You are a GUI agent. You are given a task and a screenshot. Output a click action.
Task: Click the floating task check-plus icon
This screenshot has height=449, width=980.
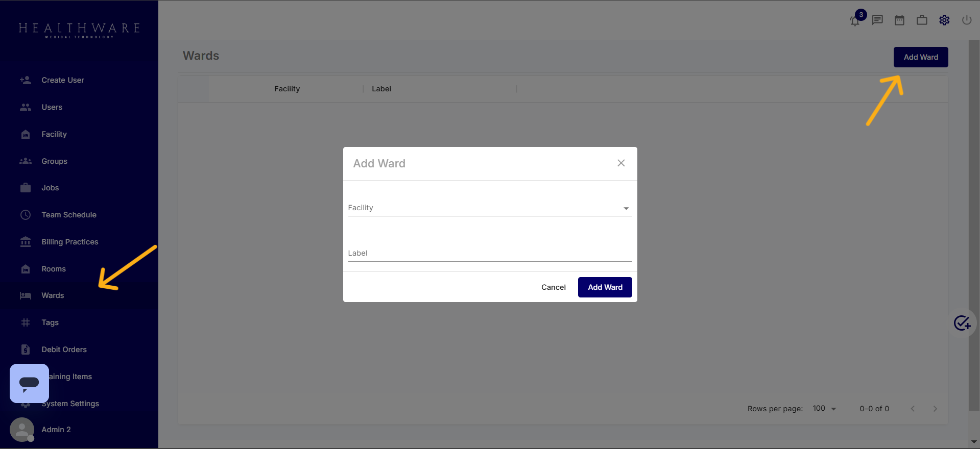[x=962, y=323]
